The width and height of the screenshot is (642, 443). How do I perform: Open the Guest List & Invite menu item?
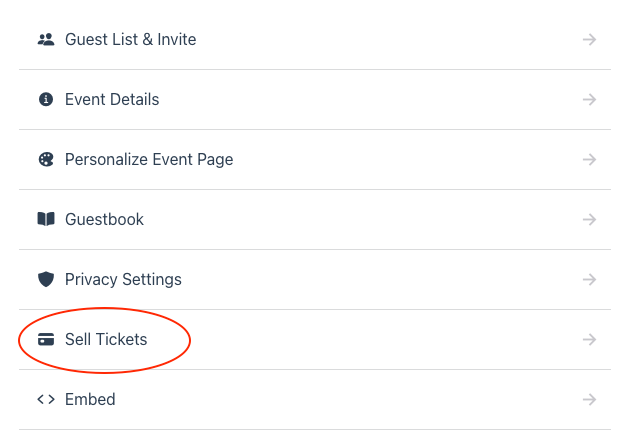pyautogui.click(x=130, y=40)
